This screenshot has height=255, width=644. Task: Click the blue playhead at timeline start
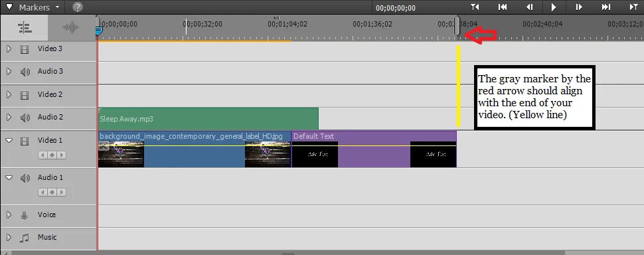(98, 31)
